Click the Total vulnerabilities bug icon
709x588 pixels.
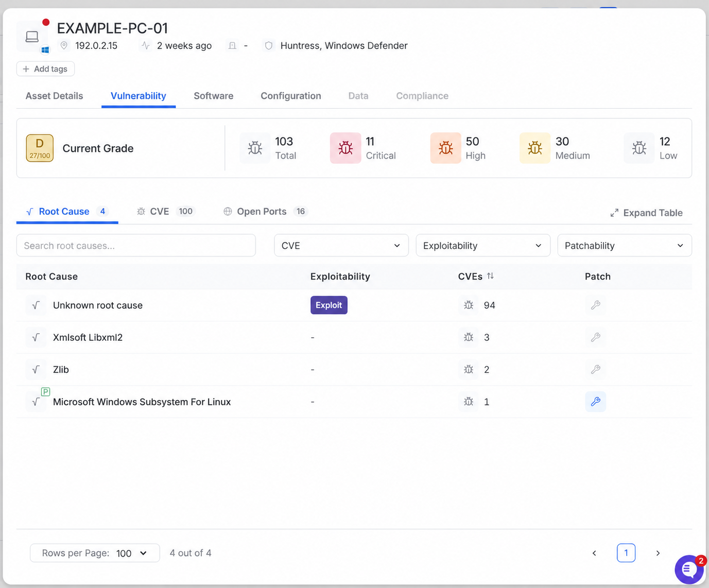[x=255, y=148]
